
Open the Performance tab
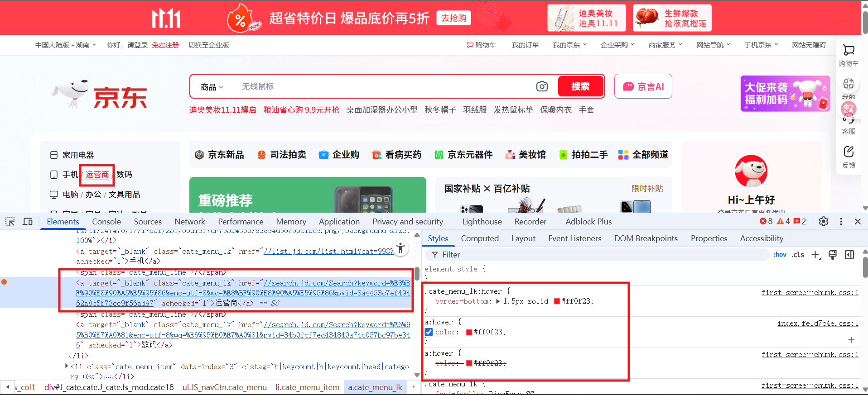[x=241, y=221]
